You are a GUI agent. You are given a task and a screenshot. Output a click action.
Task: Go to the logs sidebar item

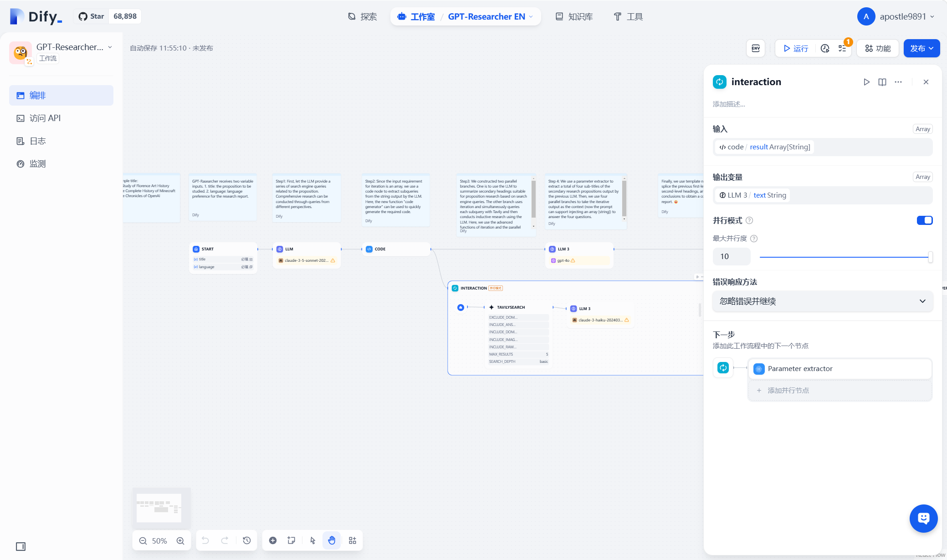(x=37, y=141)
